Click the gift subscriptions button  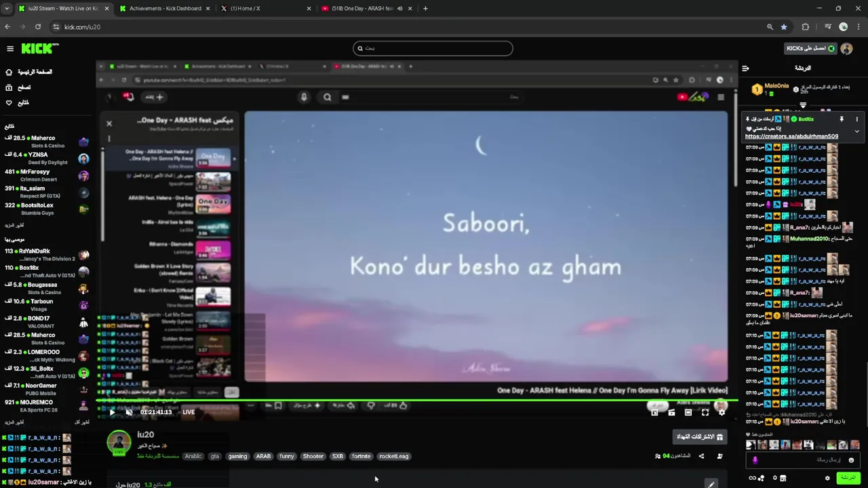click(x=700, y=437)
